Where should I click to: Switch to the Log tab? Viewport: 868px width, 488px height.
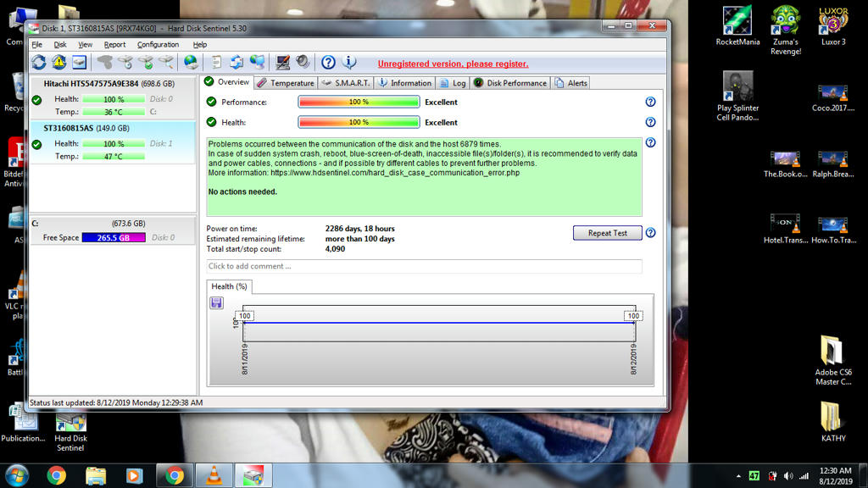point(453,83)
